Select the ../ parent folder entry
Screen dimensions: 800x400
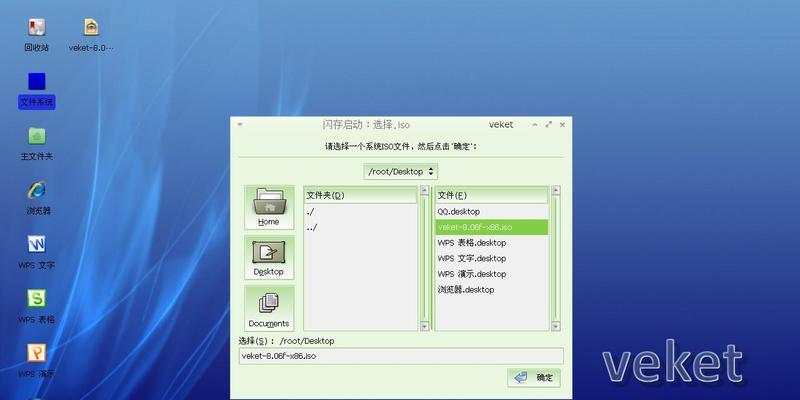(360, 228)
